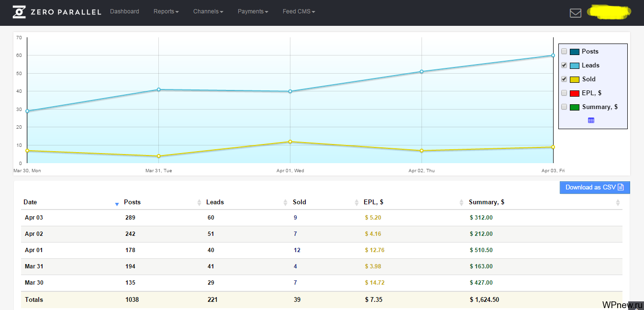Open the Feed CMS menu
644x310 pixels.
point(299,11)
